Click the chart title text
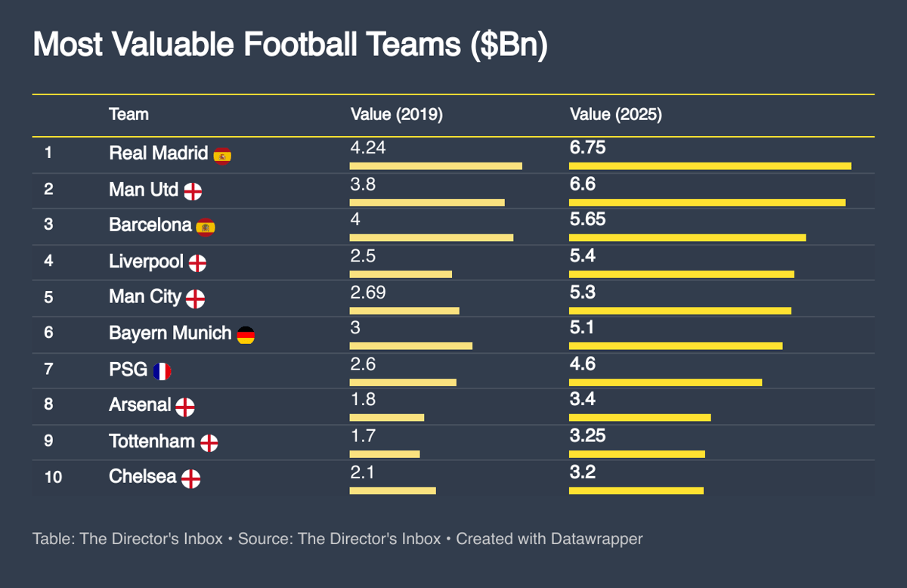This screenshot has width=907, height=588. click(290, 45)
